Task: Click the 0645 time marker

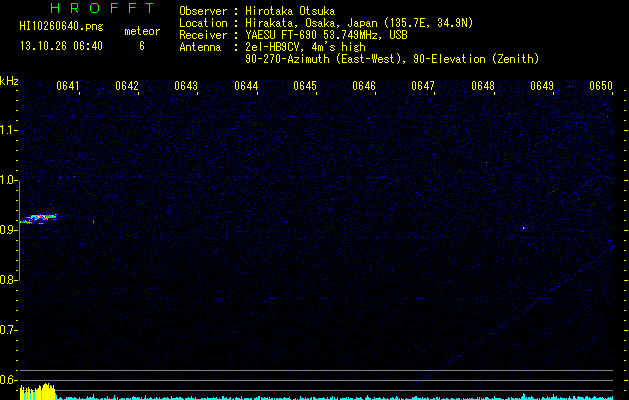Action: [x=305, y=86]
